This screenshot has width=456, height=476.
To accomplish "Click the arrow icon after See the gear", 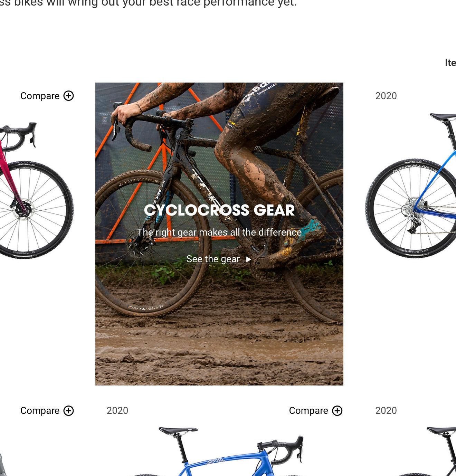I will (248, 259).
